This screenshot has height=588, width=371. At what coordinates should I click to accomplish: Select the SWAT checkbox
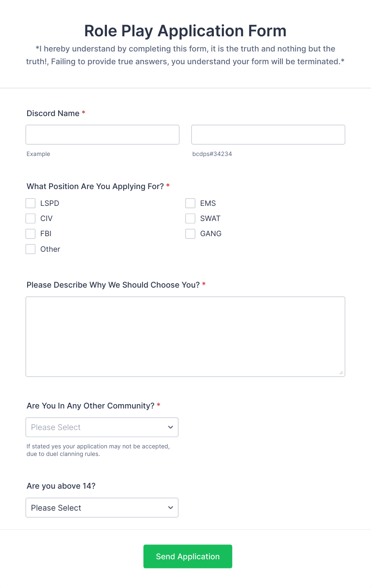click(190, 219)
